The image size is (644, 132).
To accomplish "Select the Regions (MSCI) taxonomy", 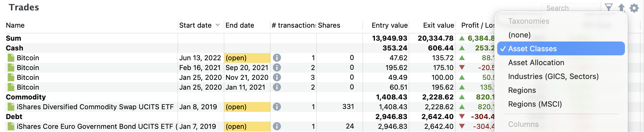I will [535, 104].
